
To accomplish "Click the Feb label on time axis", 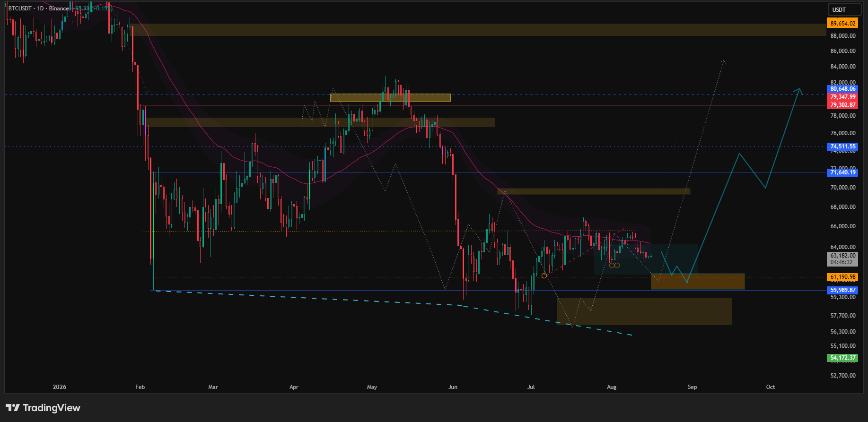I will coord(140,387).
